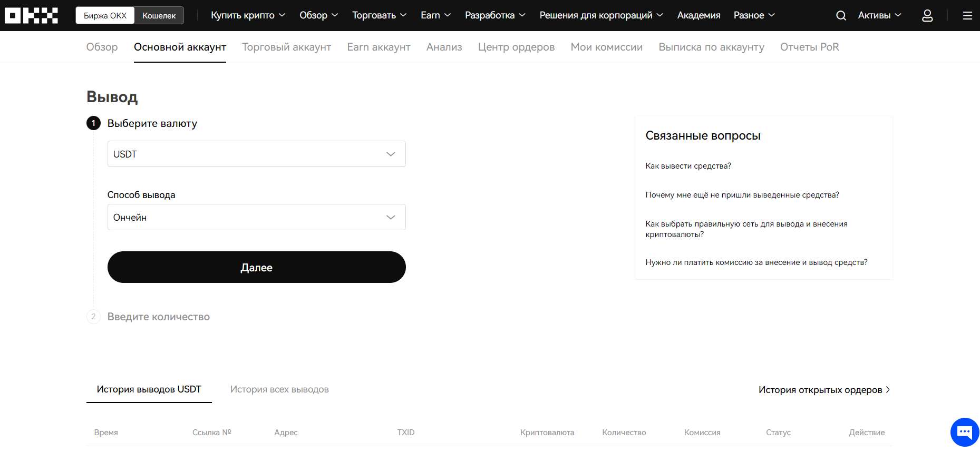The height and width of the screenshot is (452, 980).
Task: Switch to Кошелек toggle
Action: pyautogui.click(x=159, y=15)
